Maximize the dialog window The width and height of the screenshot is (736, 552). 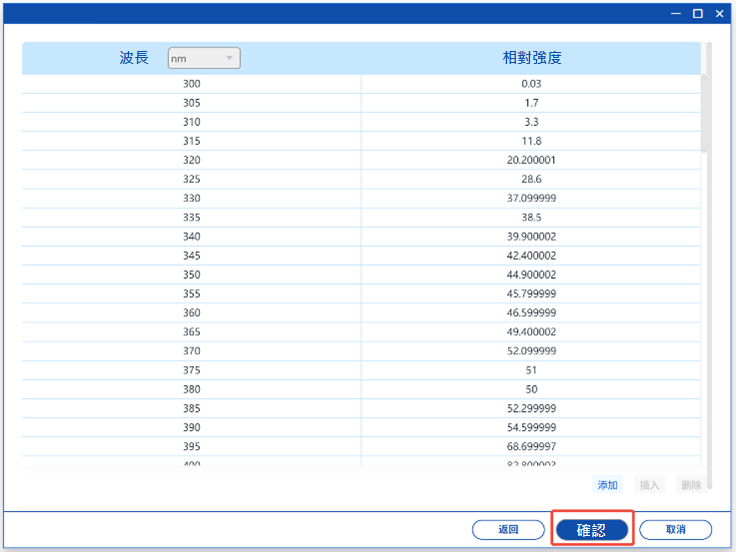click(697, 13)
